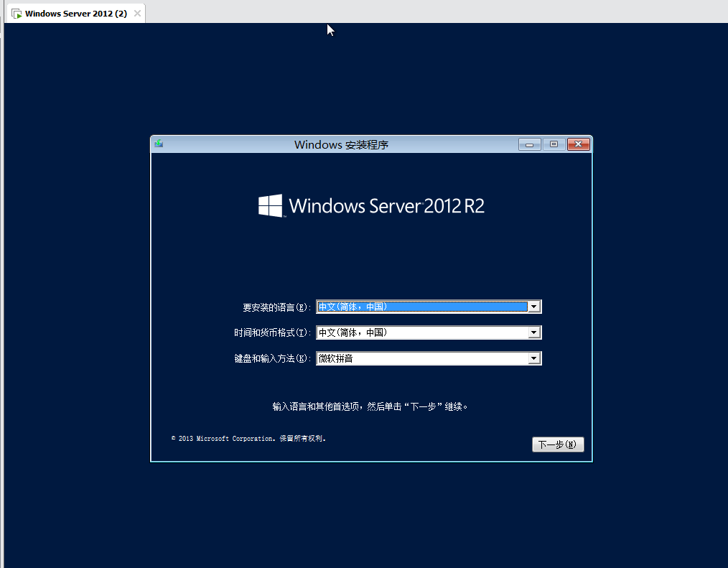The image size is (728, 568).
Task: Click the setup icon in installer title bar
Action: click(159, 144)
